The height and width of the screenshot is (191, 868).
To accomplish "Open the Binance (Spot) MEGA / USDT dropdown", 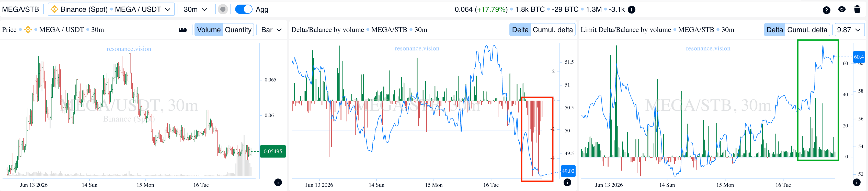I will tap(111, 9).
